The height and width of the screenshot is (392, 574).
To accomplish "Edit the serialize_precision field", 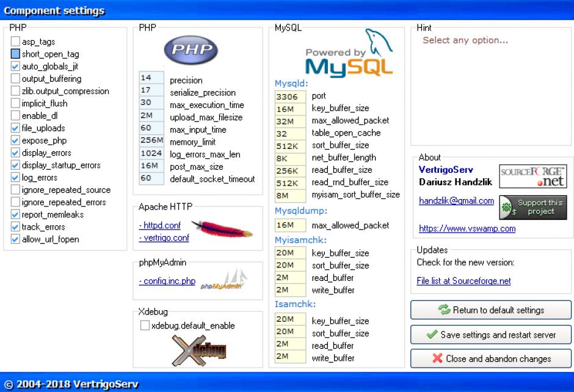I will tap(151, 90).
